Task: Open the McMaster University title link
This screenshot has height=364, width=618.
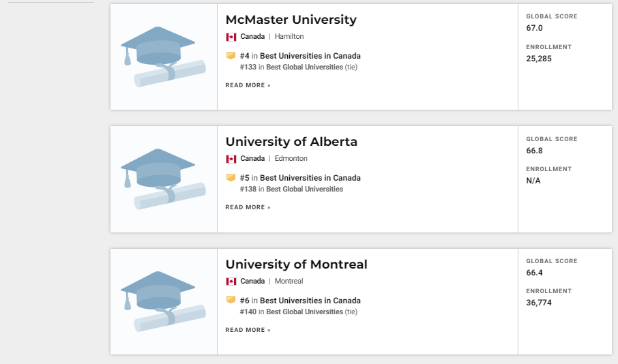Action: pyautogui.click(x=291, y=20)
